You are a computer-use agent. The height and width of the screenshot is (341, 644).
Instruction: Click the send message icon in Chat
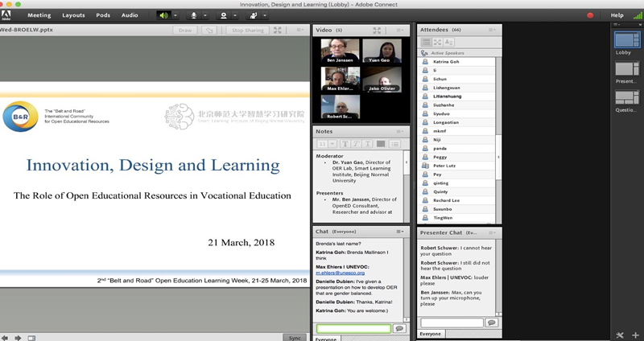(398, 329)
